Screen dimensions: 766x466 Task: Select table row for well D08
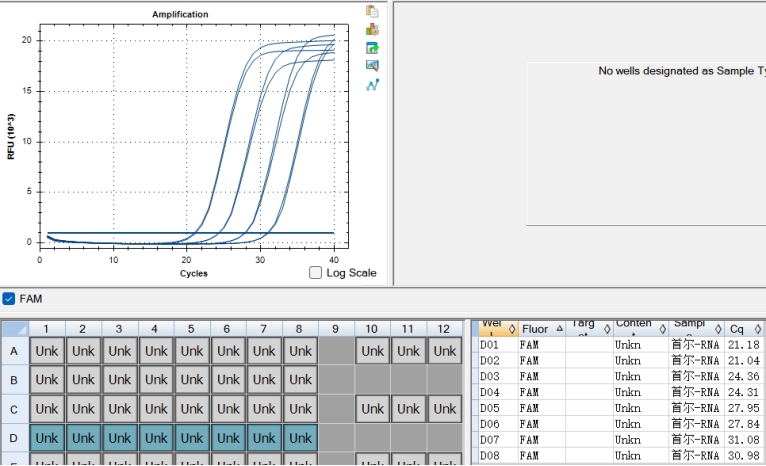[x=619, y=456]
